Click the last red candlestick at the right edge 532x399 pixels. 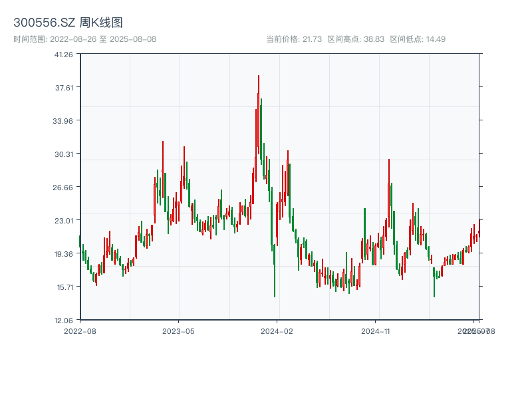(x=479, y=228)
